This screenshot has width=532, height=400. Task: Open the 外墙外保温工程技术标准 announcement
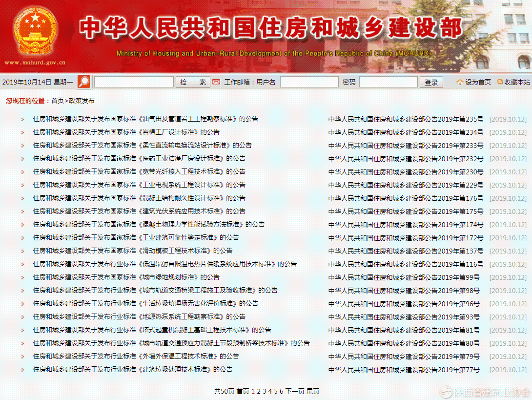pos(136,357)
